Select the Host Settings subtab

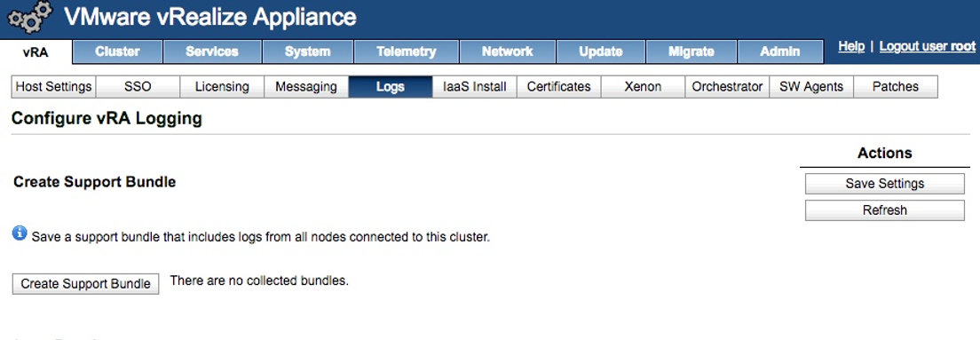53,87
